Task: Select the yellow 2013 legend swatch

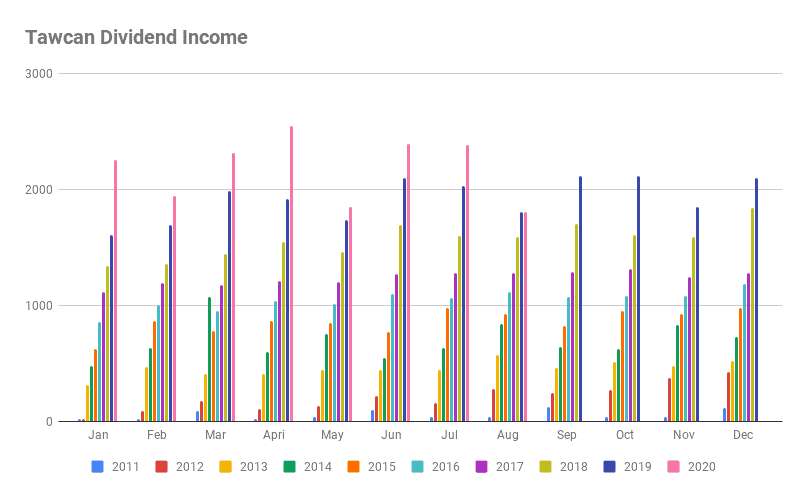Action: click(x=225, y=466)
